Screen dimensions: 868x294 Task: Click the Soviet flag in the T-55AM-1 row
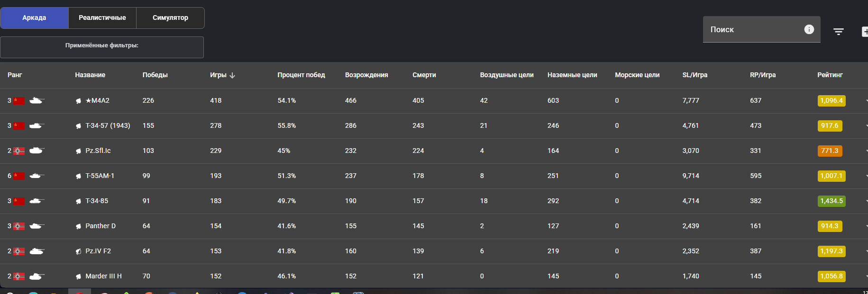click(x=19, y=176)
